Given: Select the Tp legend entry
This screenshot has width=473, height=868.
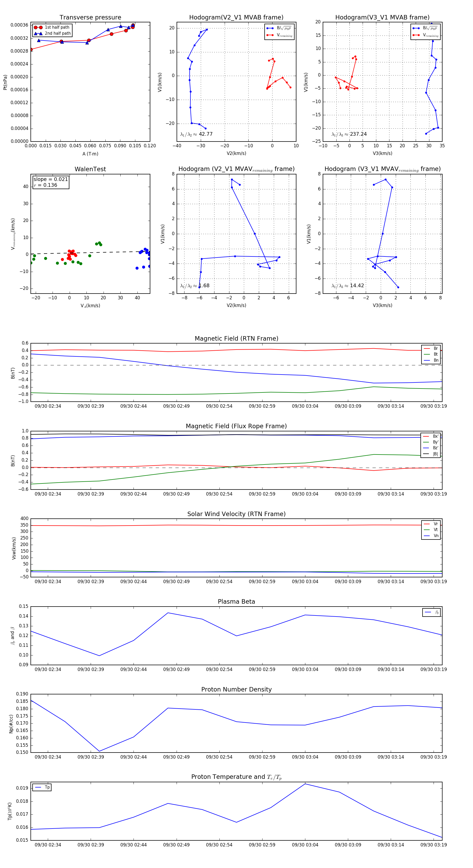Looking at the screenshot, I should pos(42,788).
